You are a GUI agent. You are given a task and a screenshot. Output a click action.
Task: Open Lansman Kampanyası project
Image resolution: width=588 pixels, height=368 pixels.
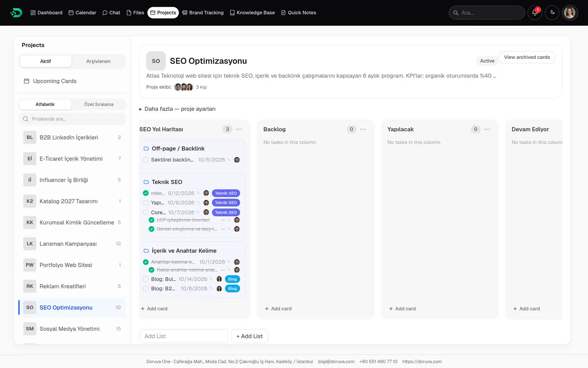[72, 244]
